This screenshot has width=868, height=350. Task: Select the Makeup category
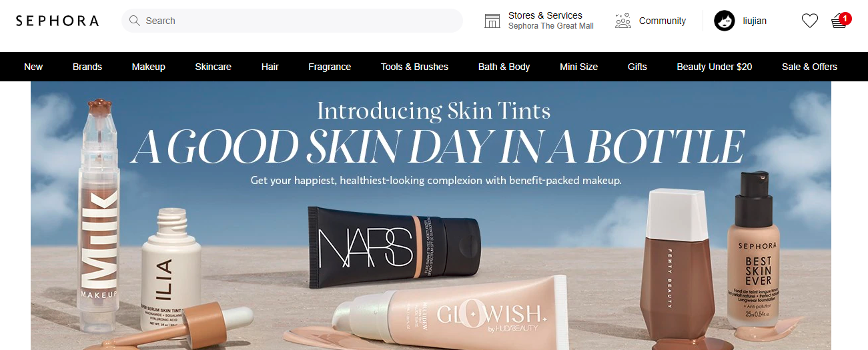pyautogui.click(x=149, y=67)
